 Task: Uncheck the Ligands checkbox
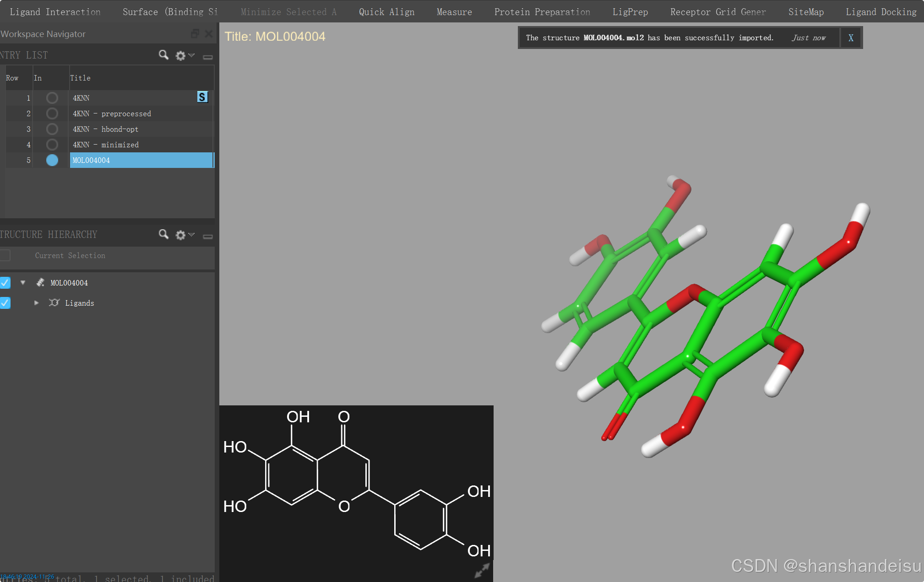point(5,303)
